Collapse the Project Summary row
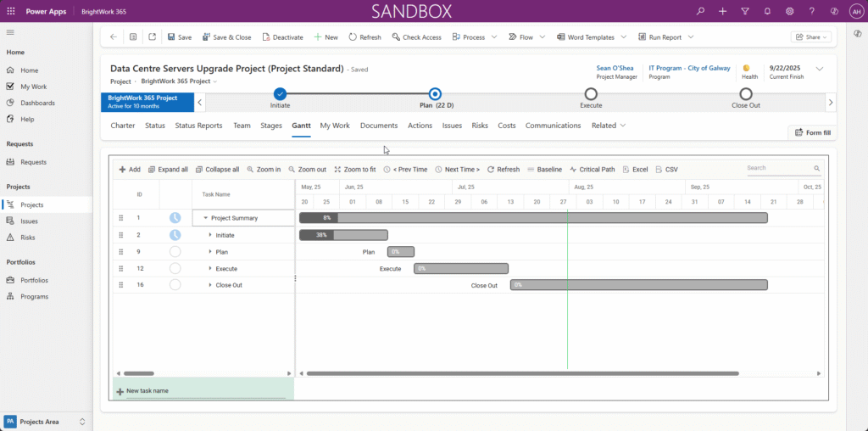Image resolution: width=868 pixels, height=431 pixels. (205, 218)
